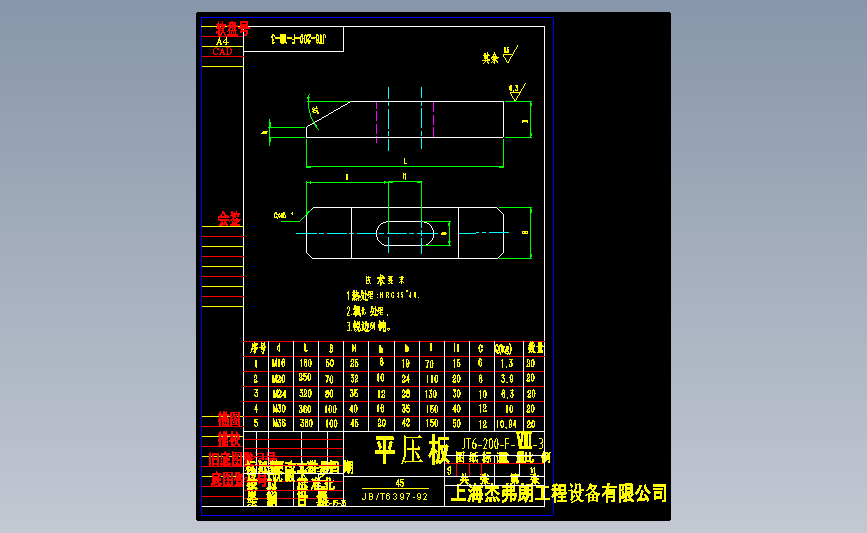Viewport: 867px width, 533px height.
Task: Click the mirrored drawing number box top-left
Action: (x=294, y=39)
